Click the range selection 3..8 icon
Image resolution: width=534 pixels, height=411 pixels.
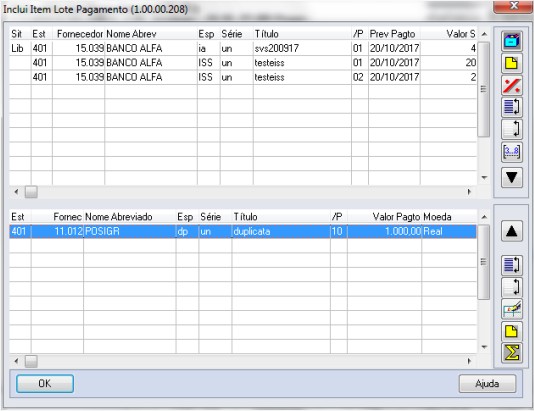pyautogui.click(x=512, y=152)
